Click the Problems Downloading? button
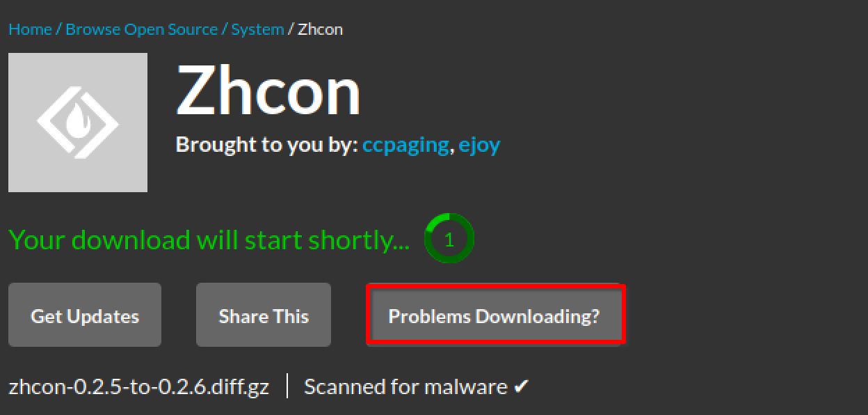The image size is (868, 415). (495, 315)
